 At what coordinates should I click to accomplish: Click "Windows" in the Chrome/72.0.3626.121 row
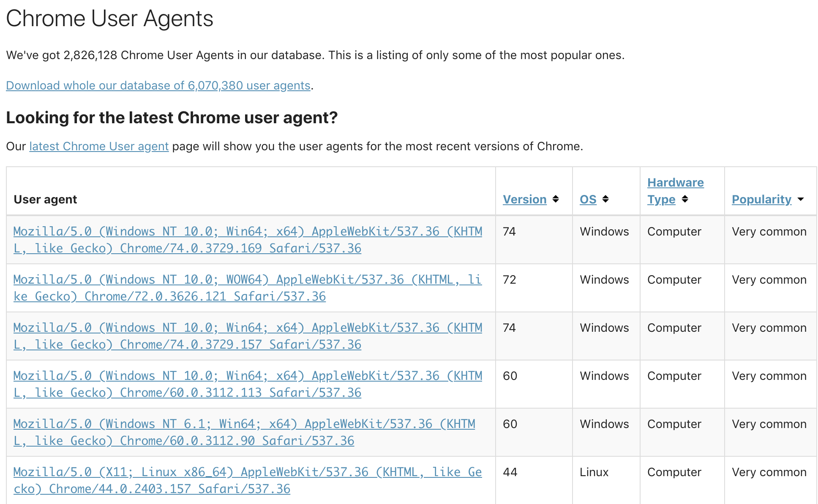(604, 279)
